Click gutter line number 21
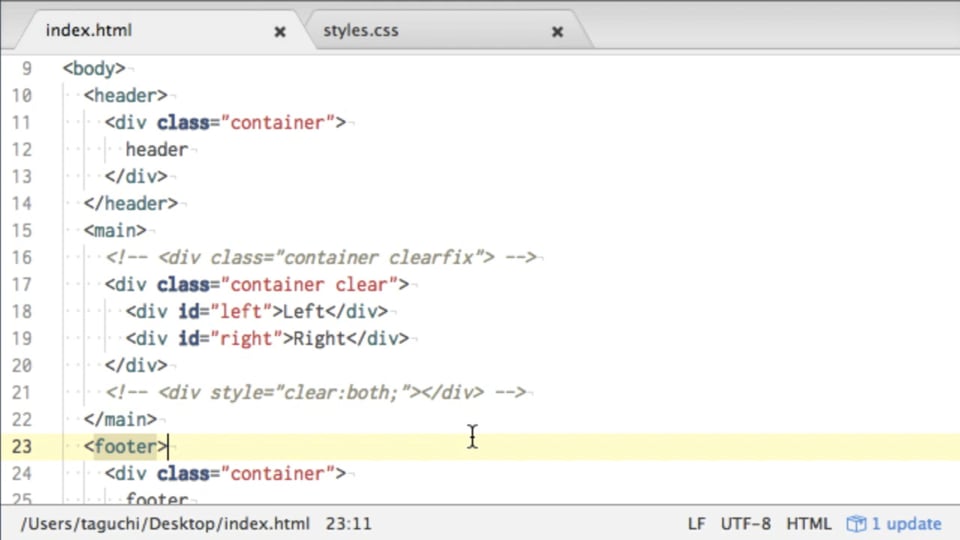960x540 pixels. coord(21,392)
